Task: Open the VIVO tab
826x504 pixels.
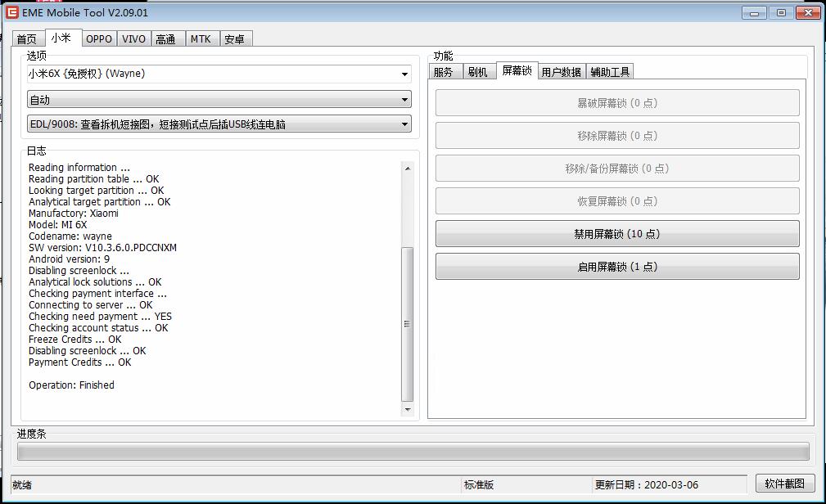Action: [133, 39]
